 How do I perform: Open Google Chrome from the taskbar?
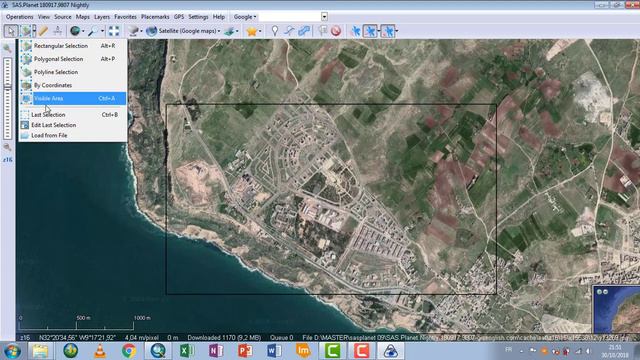[x=129, y=351]
